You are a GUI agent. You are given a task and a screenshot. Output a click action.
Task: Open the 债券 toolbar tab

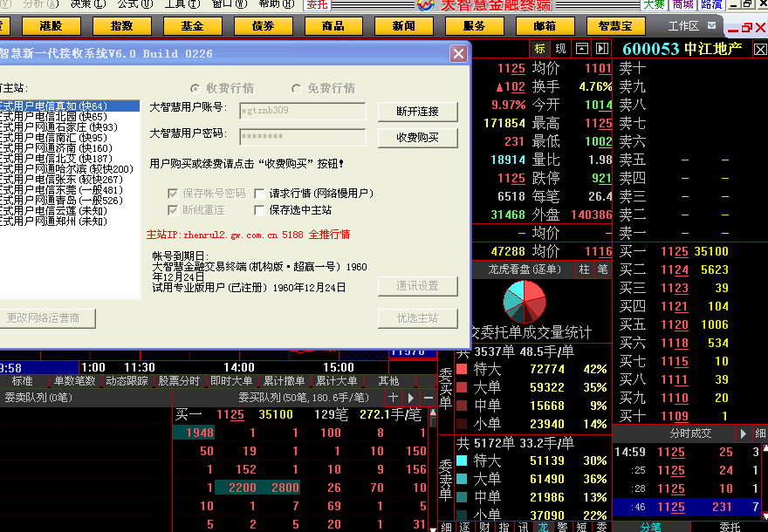click(263, 26)
